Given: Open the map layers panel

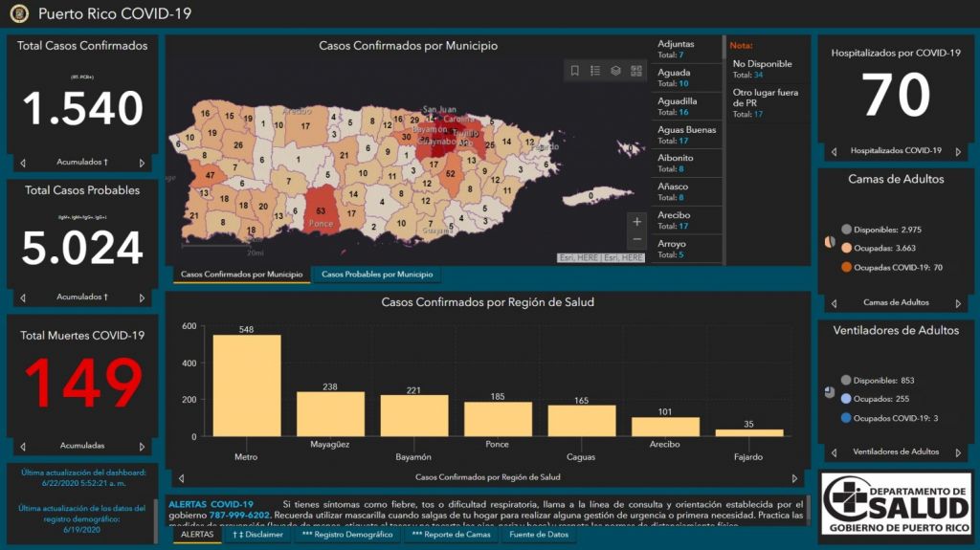Looking at the screenshot, I should coord(615,71).
